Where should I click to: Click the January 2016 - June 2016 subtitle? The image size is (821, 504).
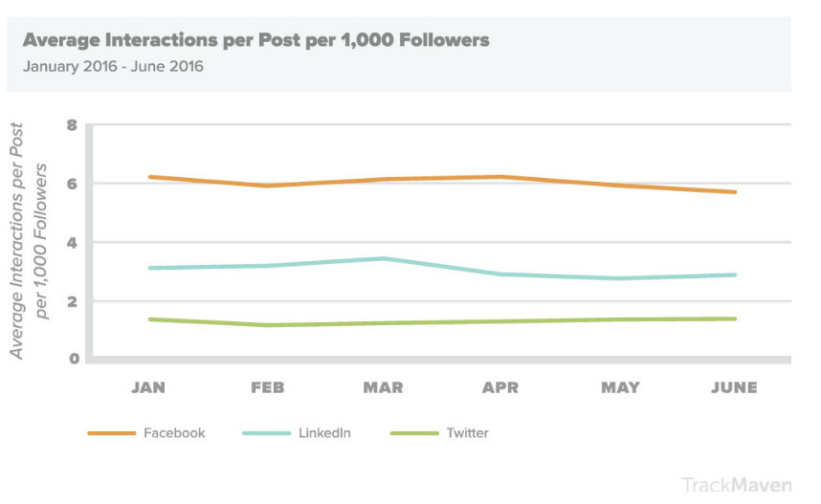pos(113,67)
